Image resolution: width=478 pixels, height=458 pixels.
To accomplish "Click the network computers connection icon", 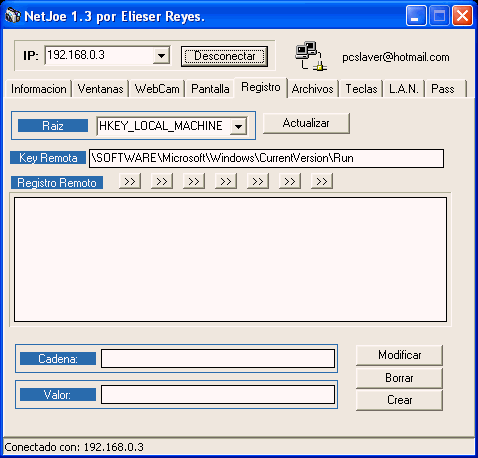I will point(311,56).
